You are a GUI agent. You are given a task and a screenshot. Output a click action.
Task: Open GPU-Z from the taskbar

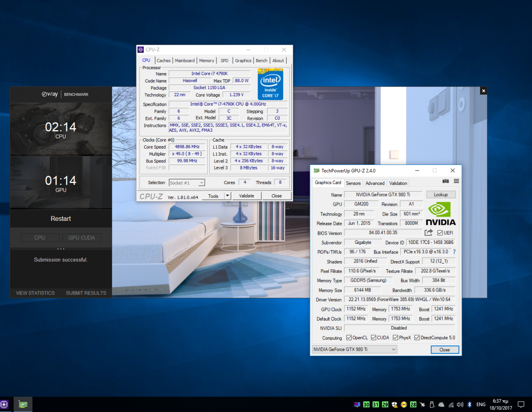[23, 404]
